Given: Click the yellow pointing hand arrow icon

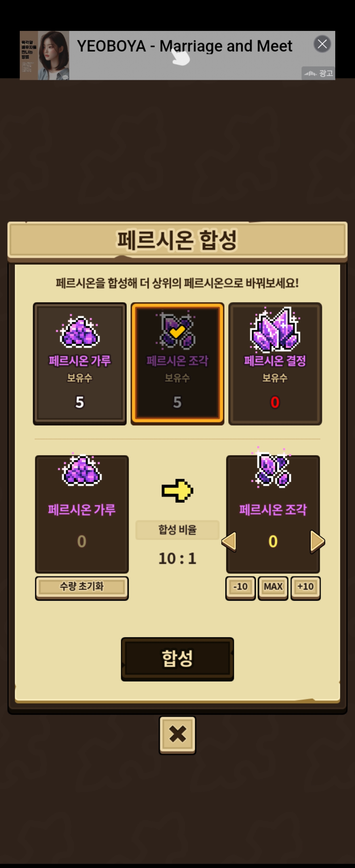Looking at the screenshot, I should [177, 491].
